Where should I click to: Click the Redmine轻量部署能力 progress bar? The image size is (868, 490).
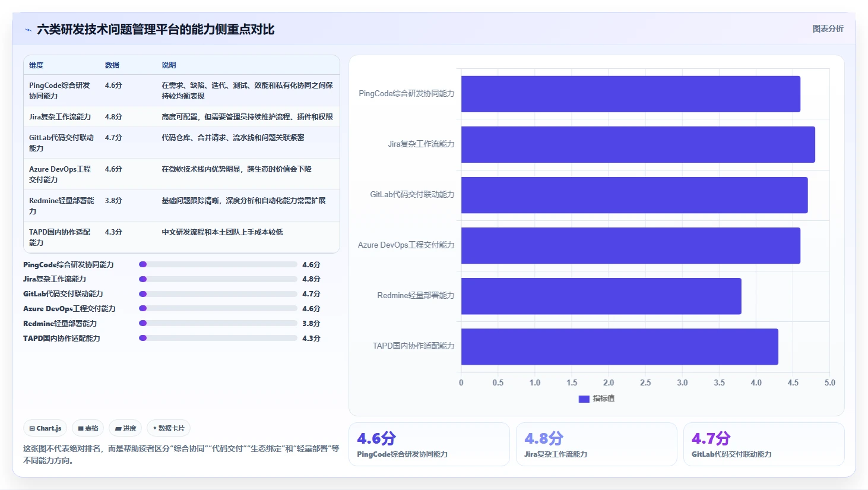(x=218, y=323)
